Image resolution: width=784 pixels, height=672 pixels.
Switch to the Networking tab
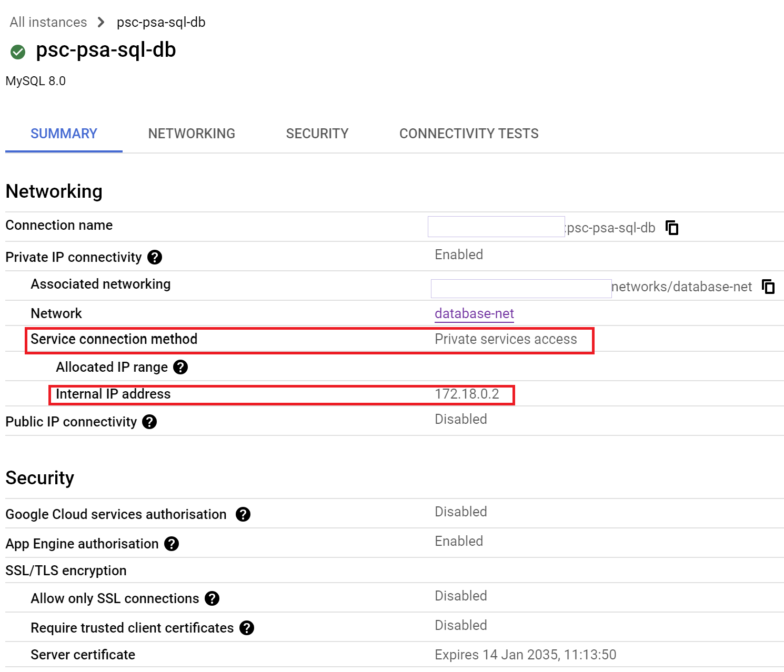192,134
